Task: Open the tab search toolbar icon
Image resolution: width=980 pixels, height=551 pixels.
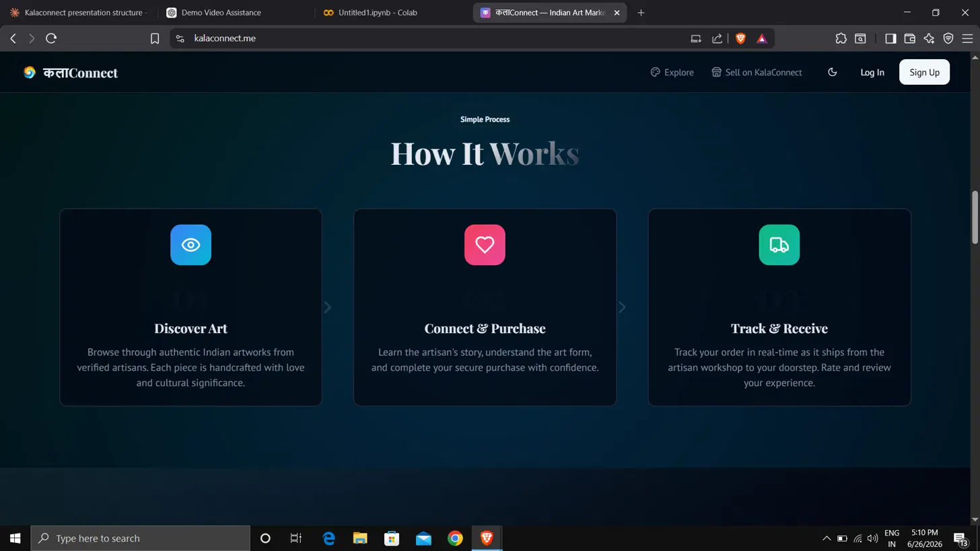Action: 860,38
